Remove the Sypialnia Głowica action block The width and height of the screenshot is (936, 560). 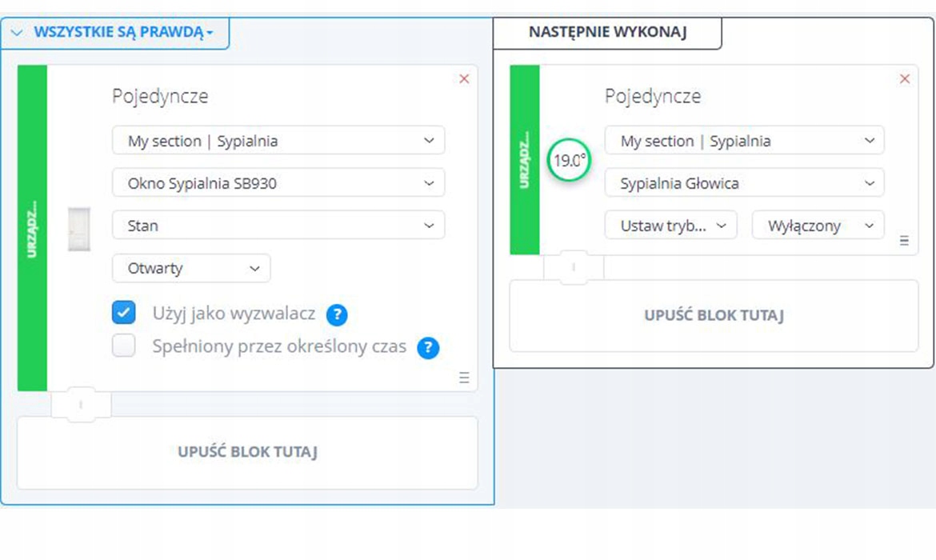pyautogui.click(x=905, y=79)
